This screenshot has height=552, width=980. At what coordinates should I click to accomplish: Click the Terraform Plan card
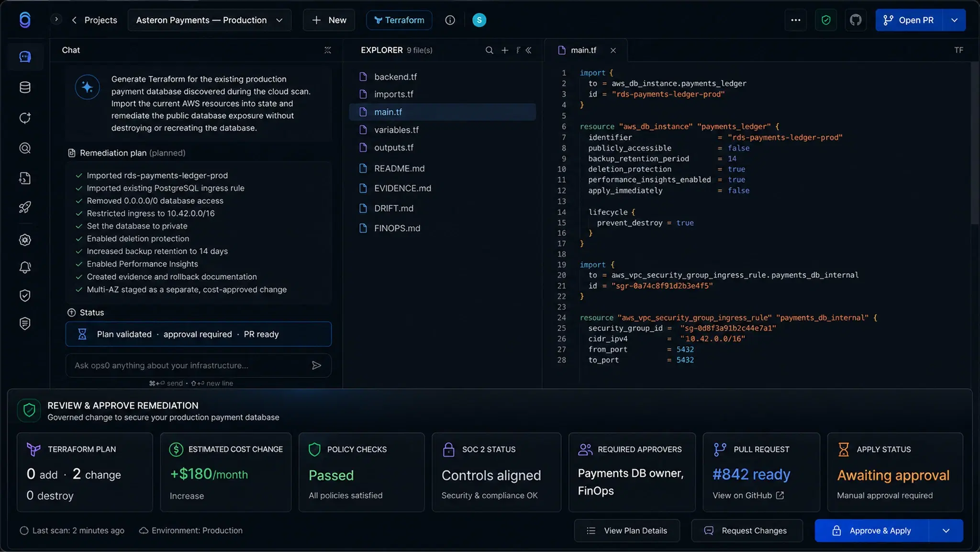click(85, 472)
